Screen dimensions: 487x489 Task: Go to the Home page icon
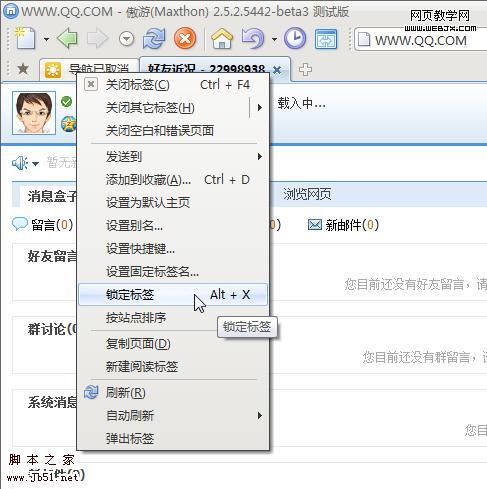(222, 38)
